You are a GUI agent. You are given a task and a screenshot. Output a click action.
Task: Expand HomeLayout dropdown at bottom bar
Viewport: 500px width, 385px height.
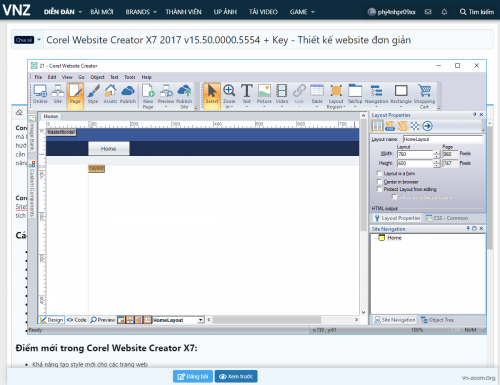[201, 320]
